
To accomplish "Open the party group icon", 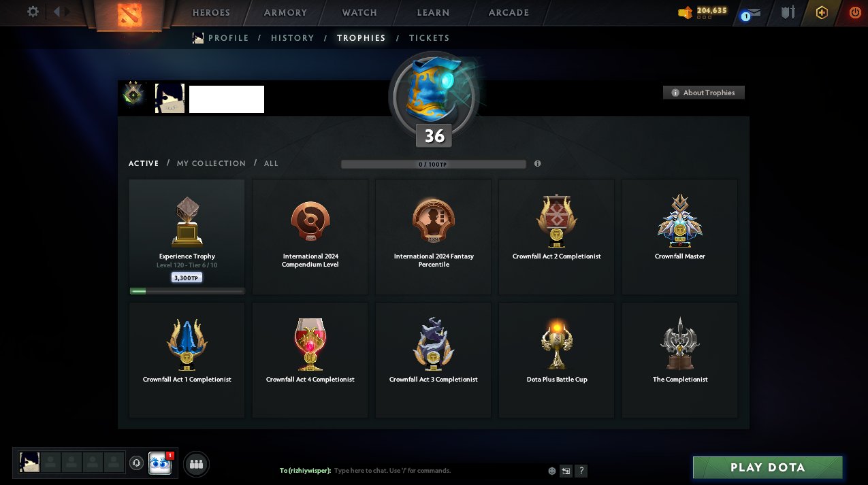I will click(x=197, y=464).
